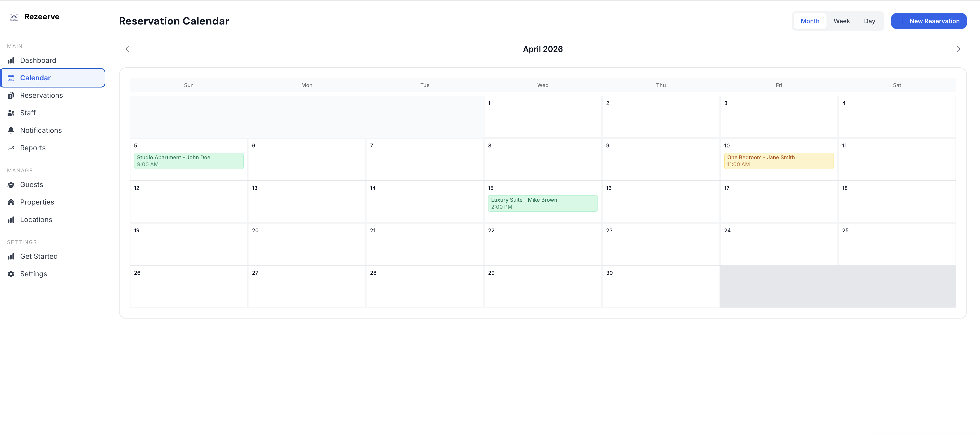980x434 pixels.
Task: Select the Settings gear icon
Action: (11, 274)
